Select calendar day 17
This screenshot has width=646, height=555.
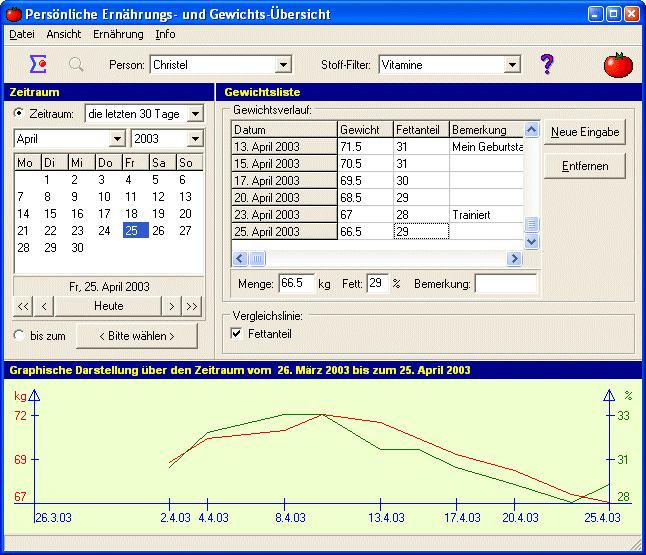point(104,213)
